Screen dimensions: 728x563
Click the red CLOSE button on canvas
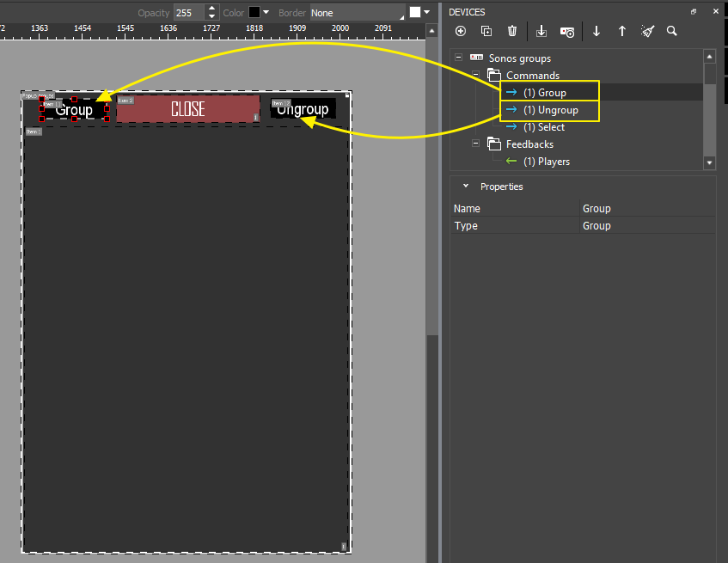[x=187, y=109]
